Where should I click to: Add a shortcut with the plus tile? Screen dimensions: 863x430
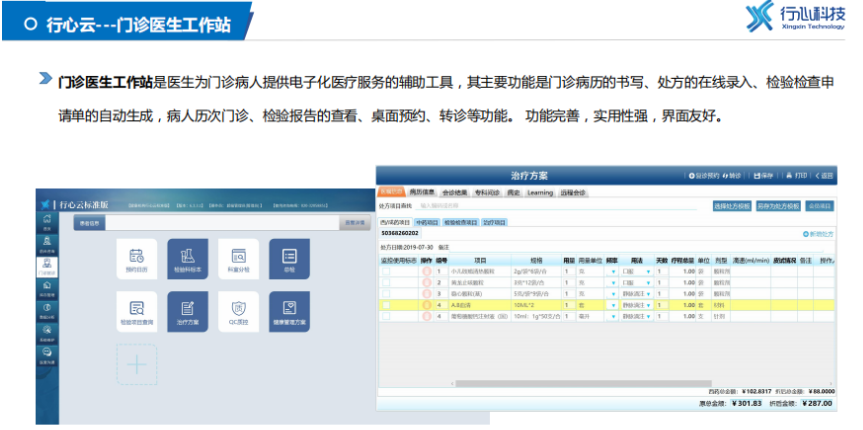click(136, 364)
